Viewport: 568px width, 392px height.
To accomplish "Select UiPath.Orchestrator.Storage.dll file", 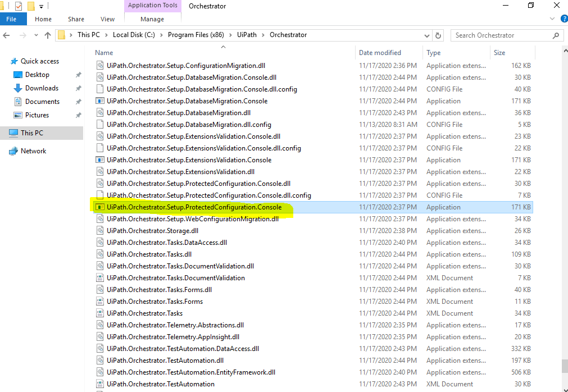I will click(313, 231).
